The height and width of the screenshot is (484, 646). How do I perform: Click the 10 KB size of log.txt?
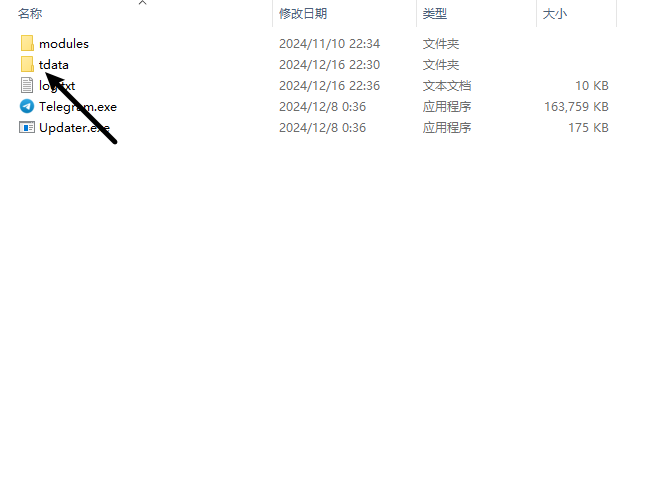click(x=592, y=86)
